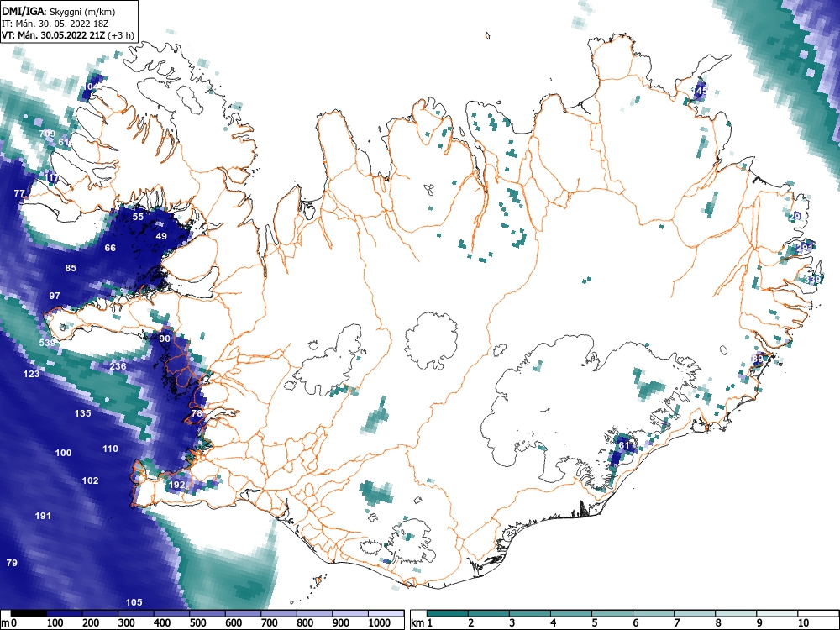840x630 pixels.
Task: Click the black swatch at the metre legend start
Action: 29,613
